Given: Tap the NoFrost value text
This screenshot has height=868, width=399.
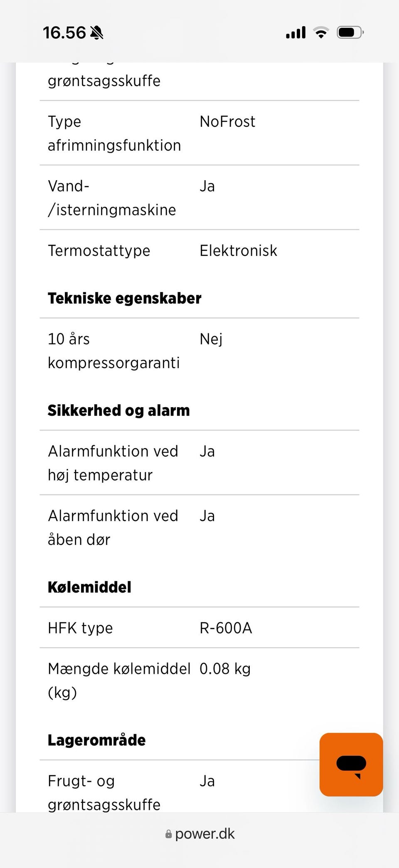Looking at the screenshot, I should click(227, 121).
